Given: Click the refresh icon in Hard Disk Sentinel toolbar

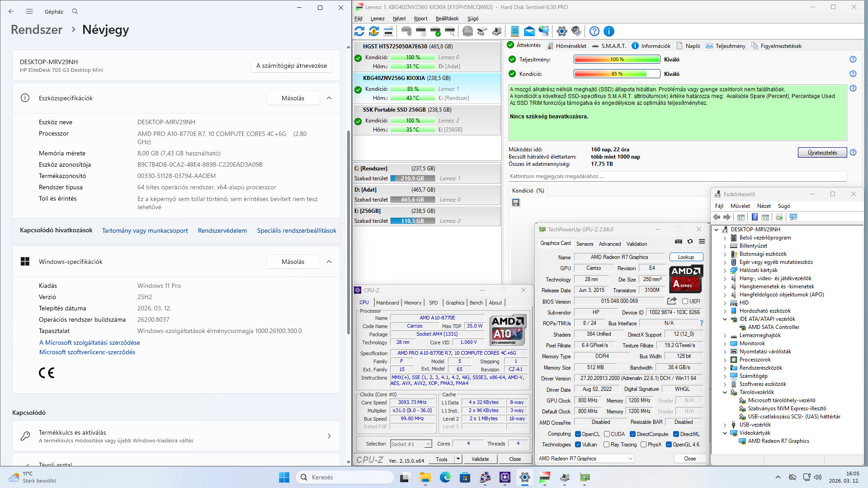Looking at the screenshot, I should click(359, 31).
